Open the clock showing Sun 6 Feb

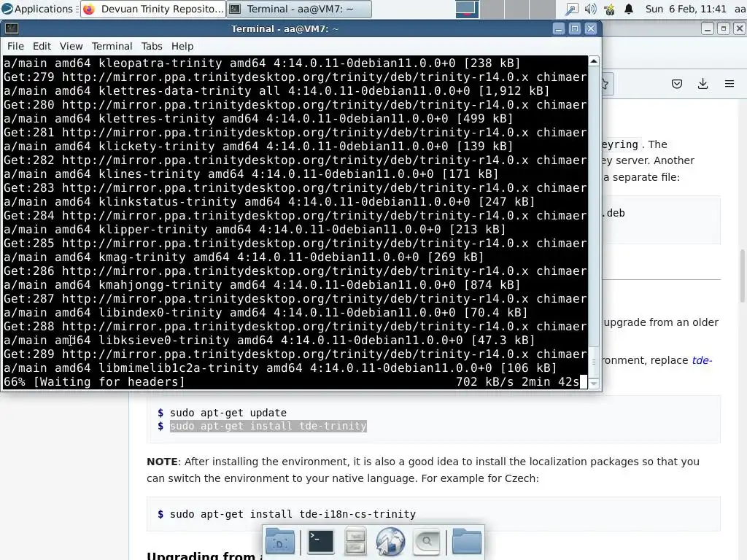coord(686,9)
